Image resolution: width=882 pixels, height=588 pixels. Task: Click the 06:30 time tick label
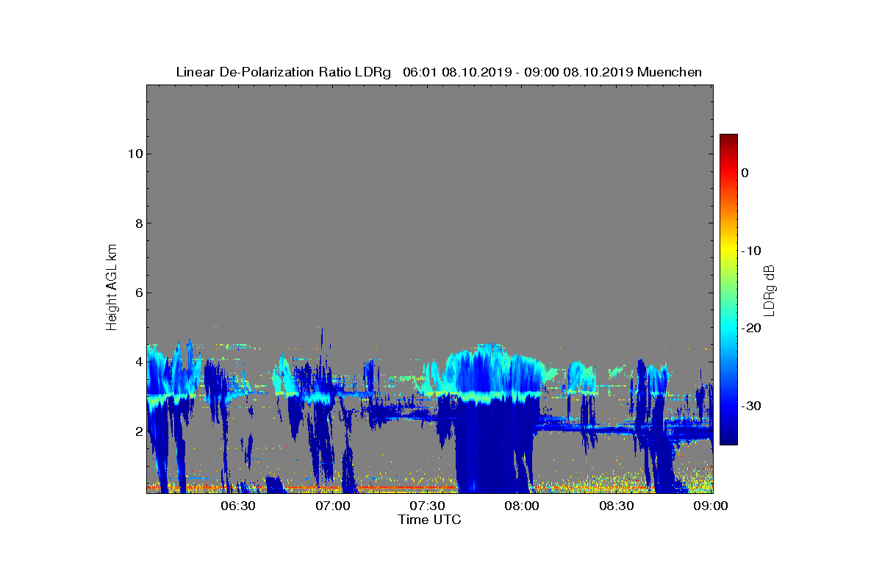pyautogui.click(x=237, y=506)
